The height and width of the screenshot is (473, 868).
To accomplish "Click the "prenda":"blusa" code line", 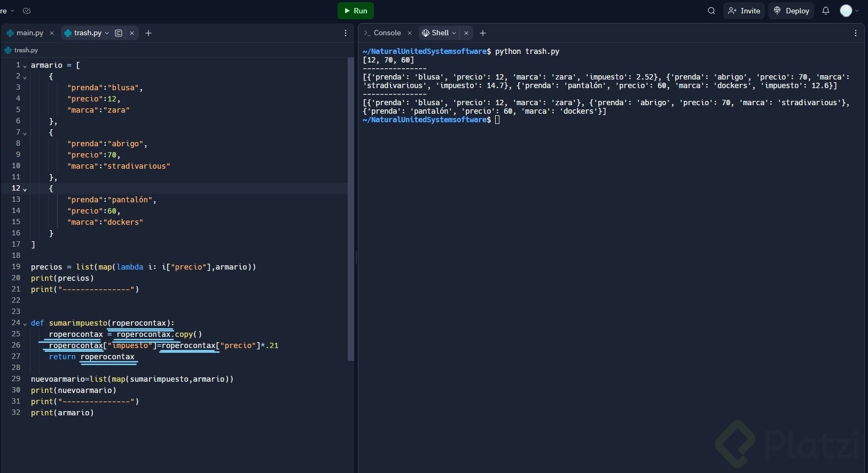I will [105, 88].
